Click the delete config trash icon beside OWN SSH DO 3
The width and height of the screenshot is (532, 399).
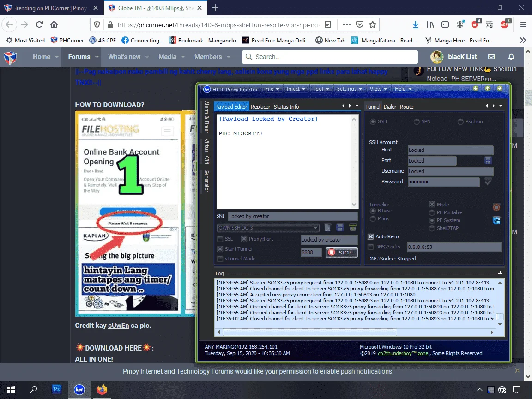tap(352, 227)
